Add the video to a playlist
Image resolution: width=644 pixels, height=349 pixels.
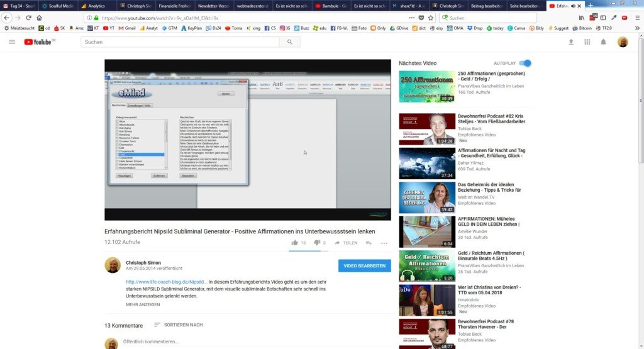coord(369,243)
